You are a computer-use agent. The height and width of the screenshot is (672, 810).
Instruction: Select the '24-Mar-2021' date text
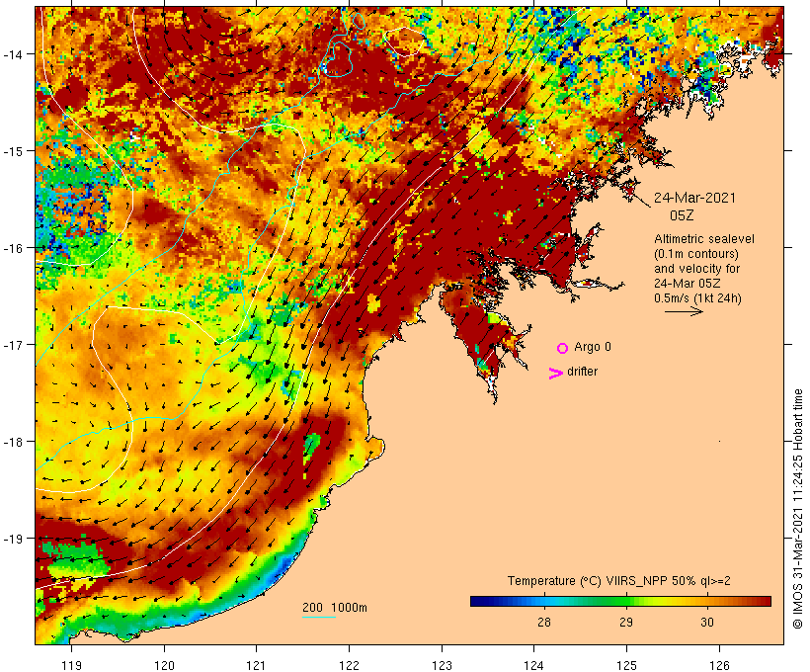click(694, 198)
